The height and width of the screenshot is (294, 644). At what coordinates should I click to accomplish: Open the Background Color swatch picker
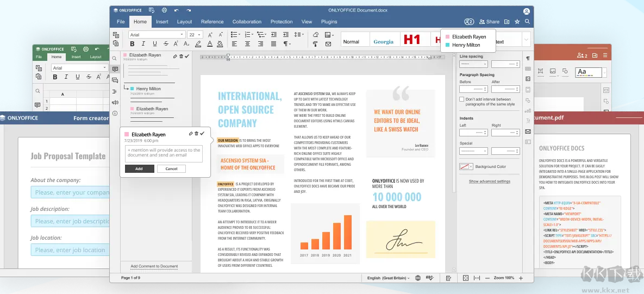[x=466, y=166]
